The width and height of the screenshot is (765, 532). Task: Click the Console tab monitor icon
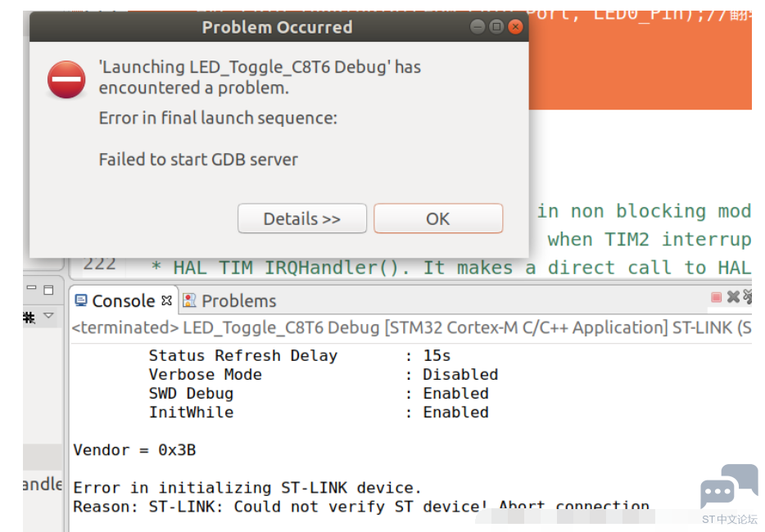(x=80, y=300)
